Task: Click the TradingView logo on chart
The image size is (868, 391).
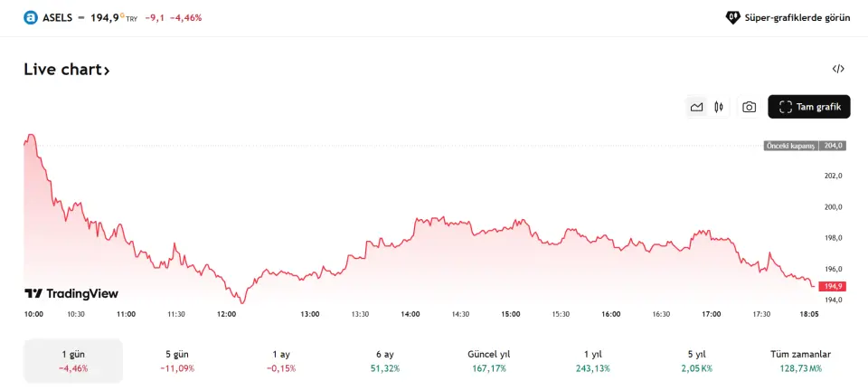Action: 71,293
